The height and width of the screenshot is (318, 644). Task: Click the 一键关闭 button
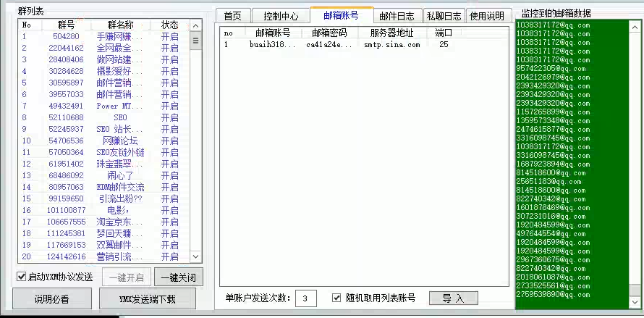point(178,277)
